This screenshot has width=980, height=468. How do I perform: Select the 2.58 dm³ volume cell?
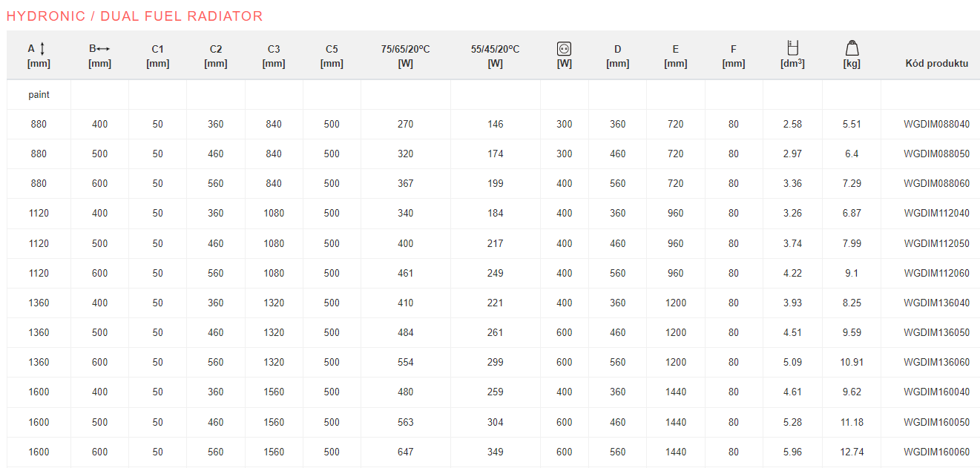[792, 125]
